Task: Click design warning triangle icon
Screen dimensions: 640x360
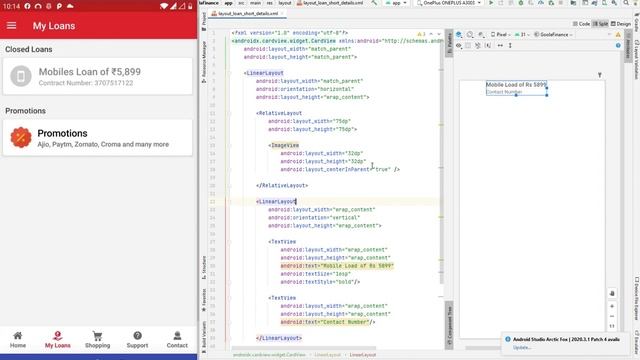Action: point(618,35)
